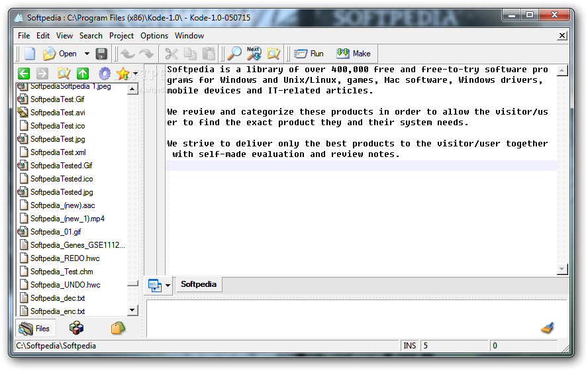Image resolution: width=588 pixels, height=371 pixels.
Task: Open the Options menu
Action: tap(154, 36)
